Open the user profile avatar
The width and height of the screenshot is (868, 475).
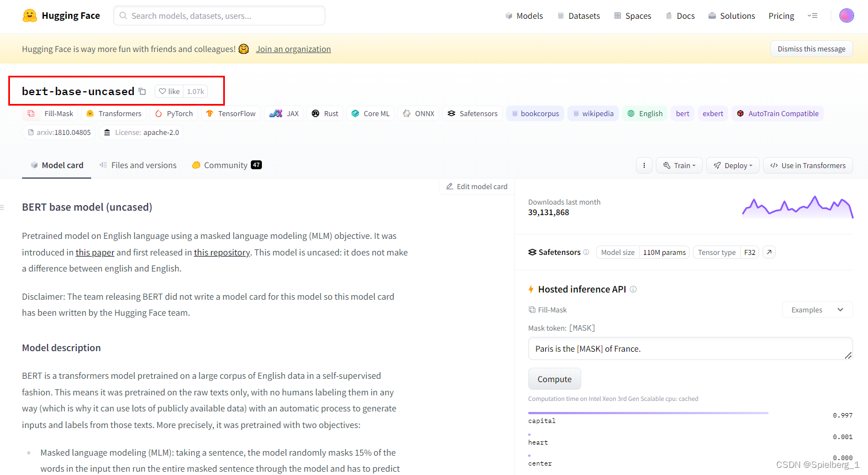[846, 15]
